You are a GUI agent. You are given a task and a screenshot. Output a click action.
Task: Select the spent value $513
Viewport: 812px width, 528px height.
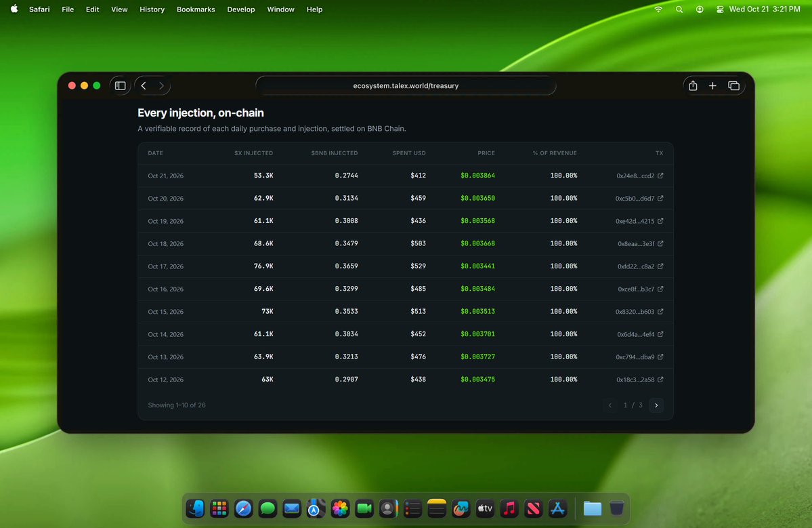(418, 311)
